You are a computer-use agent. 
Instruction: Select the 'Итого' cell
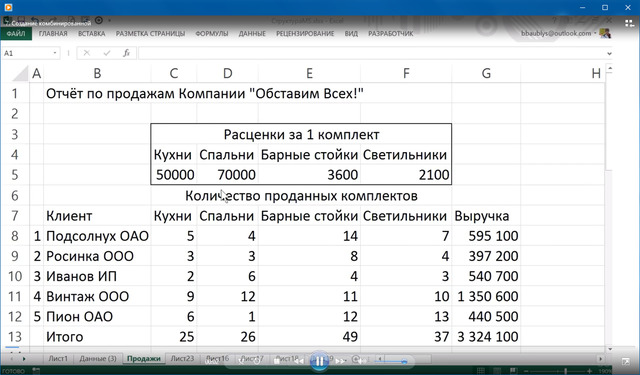pyautogui.click(x=97, y=337)
